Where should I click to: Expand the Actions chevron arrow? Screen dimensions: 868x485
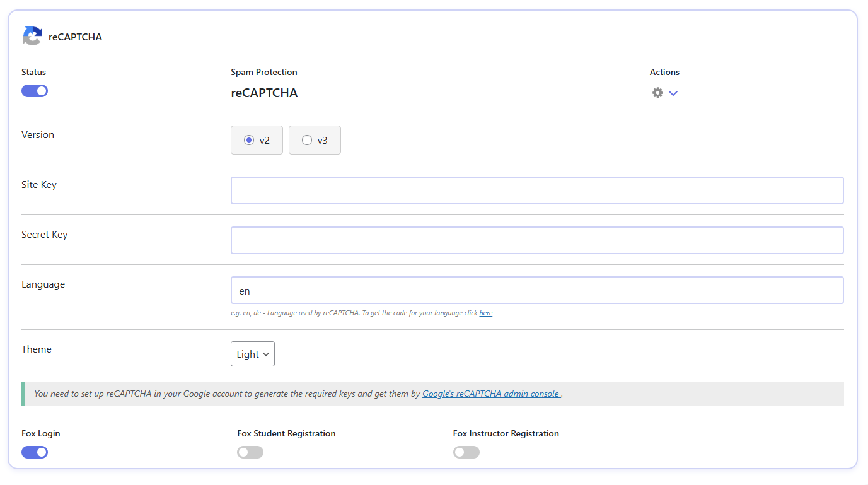tap(673, 93)
